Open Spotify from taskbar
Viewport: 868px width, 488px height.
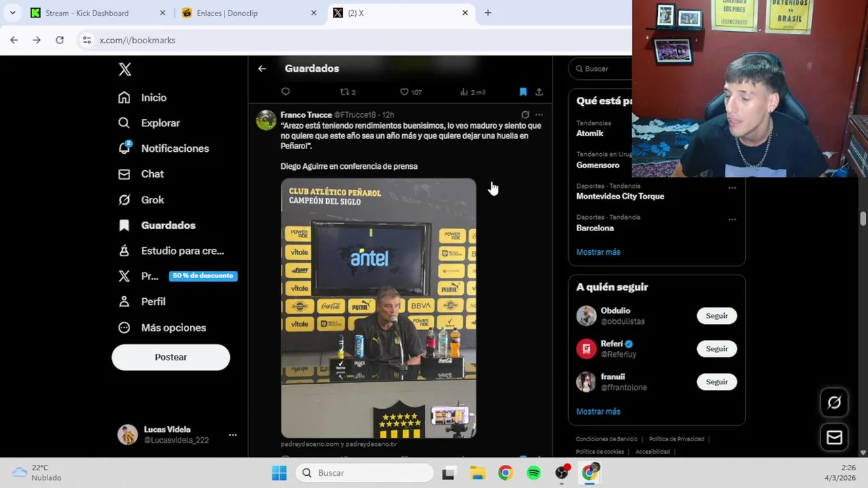[534, 473]
